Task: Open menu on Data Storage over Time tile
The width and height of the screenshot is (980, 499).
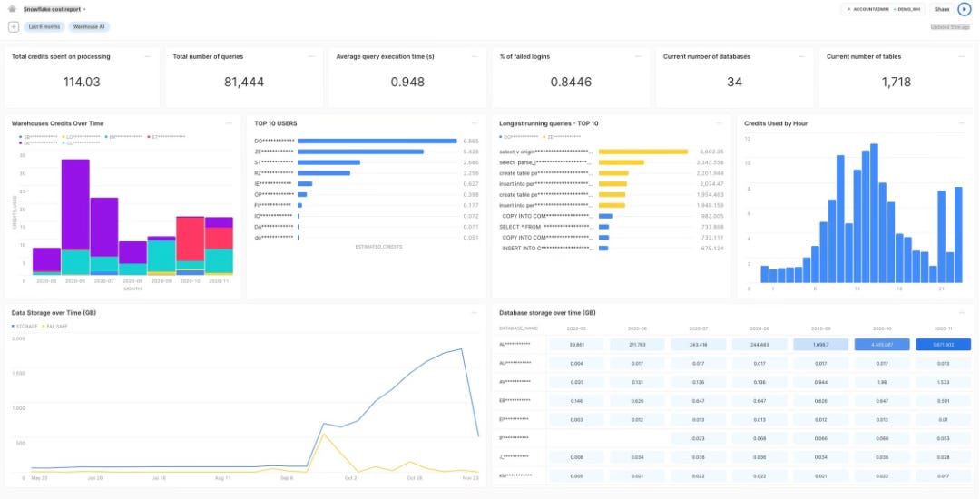Action: click(475, 313)
